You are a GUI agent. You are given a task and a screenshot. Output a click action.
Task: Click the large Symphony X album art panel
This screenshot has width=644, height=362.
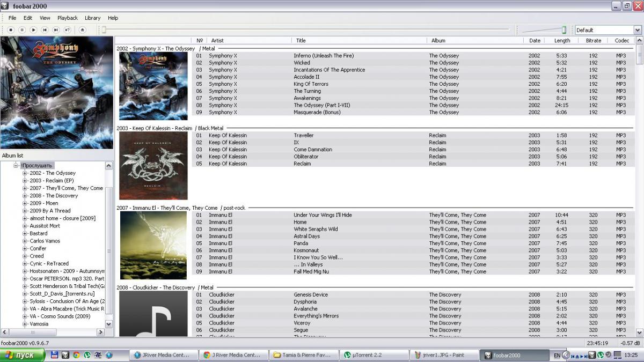click(57, 93)
